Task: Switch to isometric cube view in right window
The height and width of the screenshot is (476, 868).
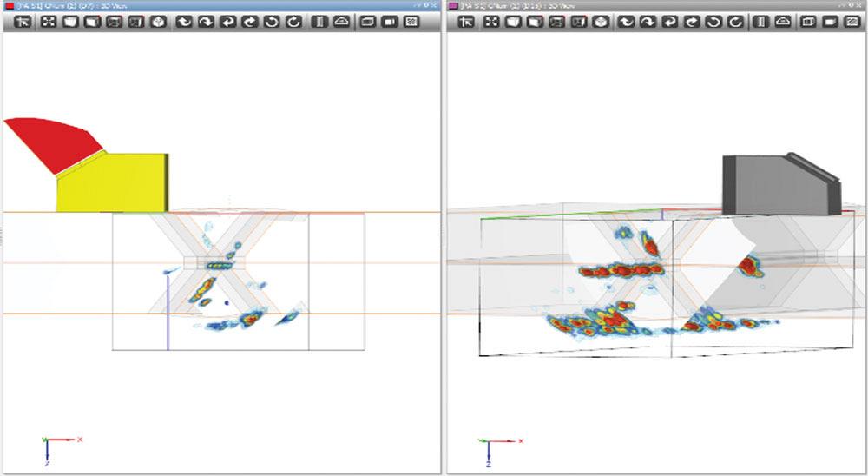Action: (x=601, y=22)
